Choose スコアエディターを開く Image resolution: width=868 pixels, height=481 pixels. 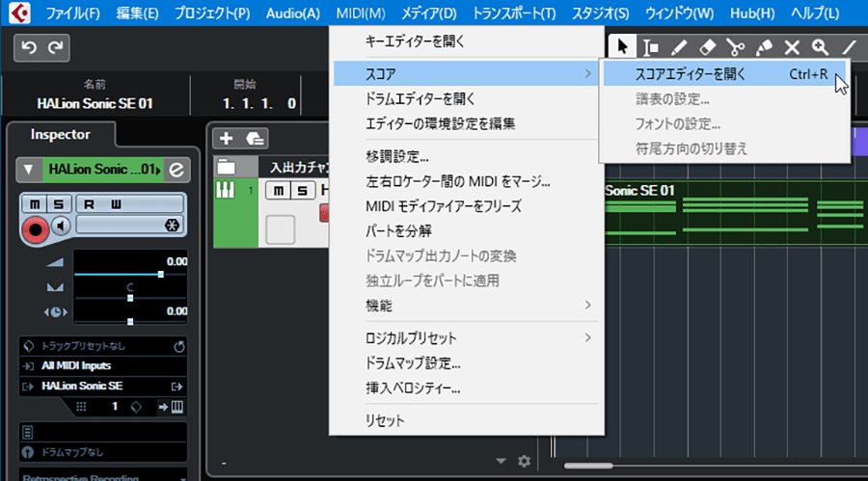coord(724,73)
